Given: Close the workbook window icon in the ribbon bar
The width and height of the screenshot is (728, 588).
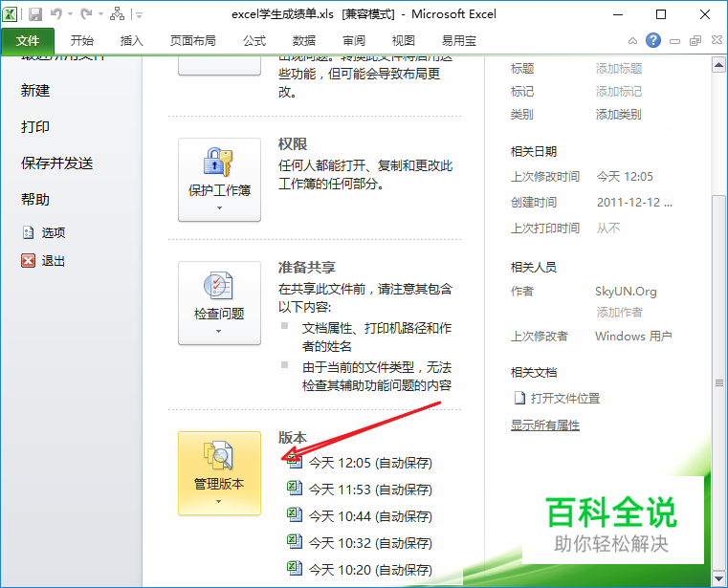Looking at the screenshot, I should tap(717, 40).
